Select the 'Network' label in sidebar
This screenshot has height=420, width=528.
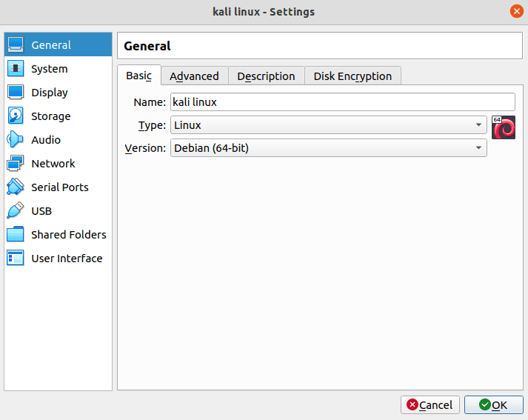pyautogui.click(x=53, y=164)
